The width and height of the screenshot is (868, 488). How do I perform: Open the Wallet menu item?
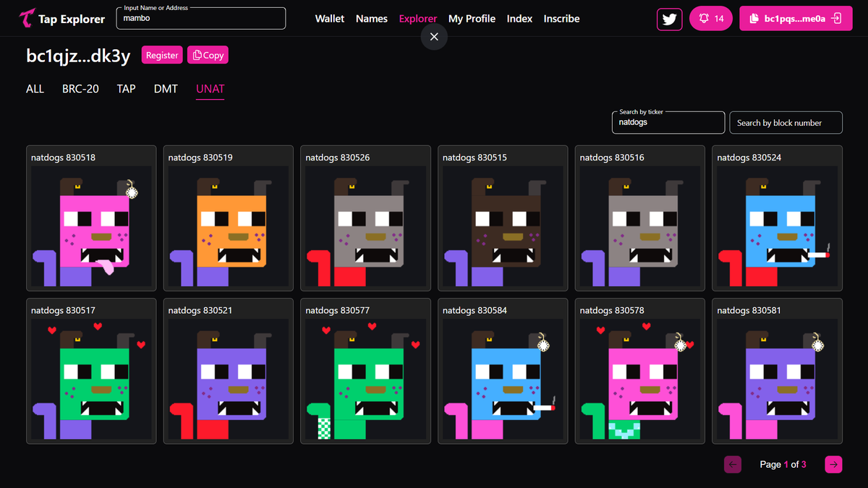pyautogui.click(x=330, y=19)
